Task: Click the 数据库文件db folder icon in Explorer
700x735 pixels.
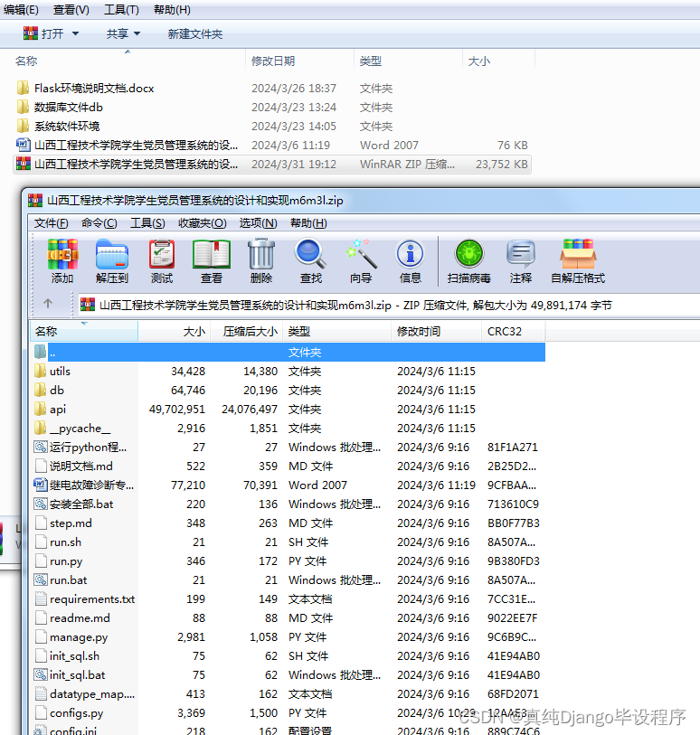Action: (x=23, y=108)
